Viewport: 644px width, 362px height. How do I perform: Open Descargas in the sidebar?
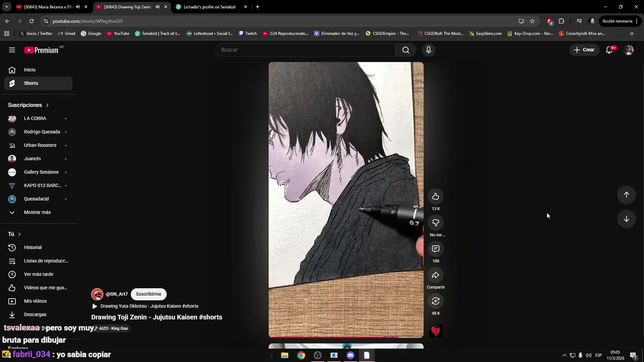tap(38, 314)
